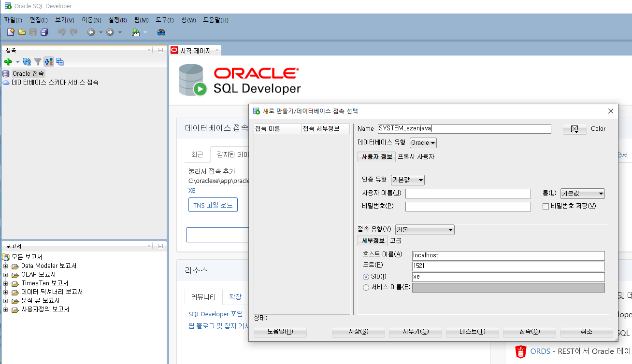Open the 편집 menu
632x364 pixels.
[x=38, y=20]
